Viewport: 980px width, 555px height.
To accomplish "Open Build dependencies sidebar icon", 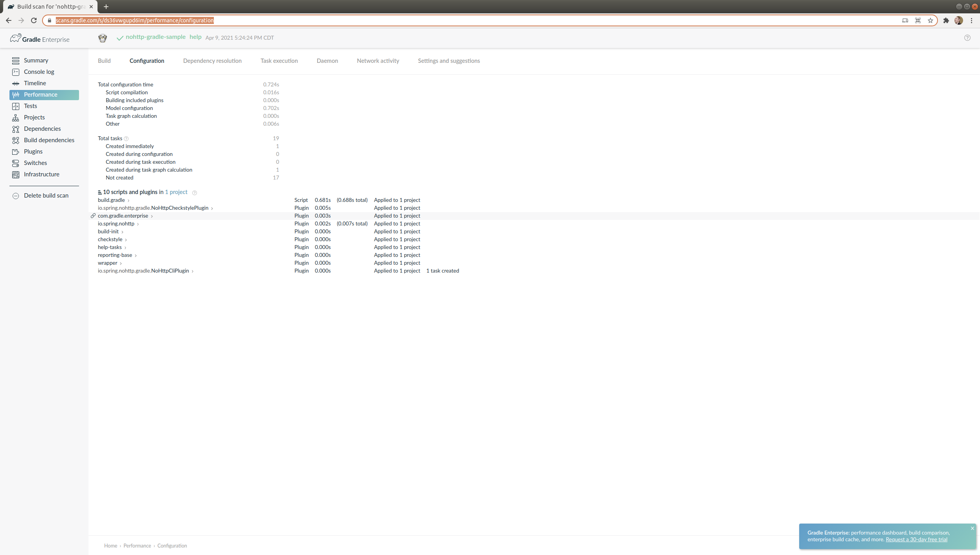I will (x=16, y=140).
